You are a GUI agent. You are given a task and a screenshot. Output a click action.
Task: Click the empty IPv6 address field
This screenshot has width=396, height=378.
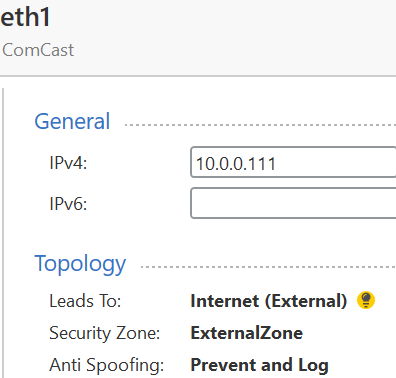pos(293,203)
